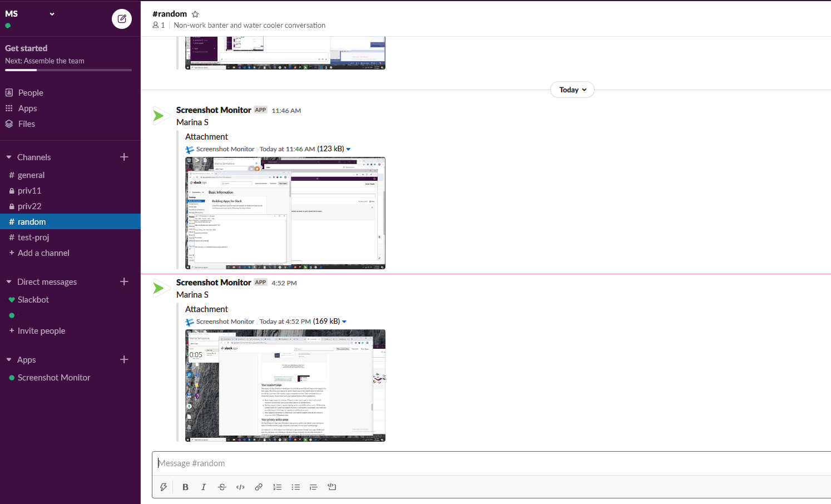Image resolution: width=831 pixels, height=504 pixels.
Task: Open the priv11 private channel
Action: click(29, 190)
